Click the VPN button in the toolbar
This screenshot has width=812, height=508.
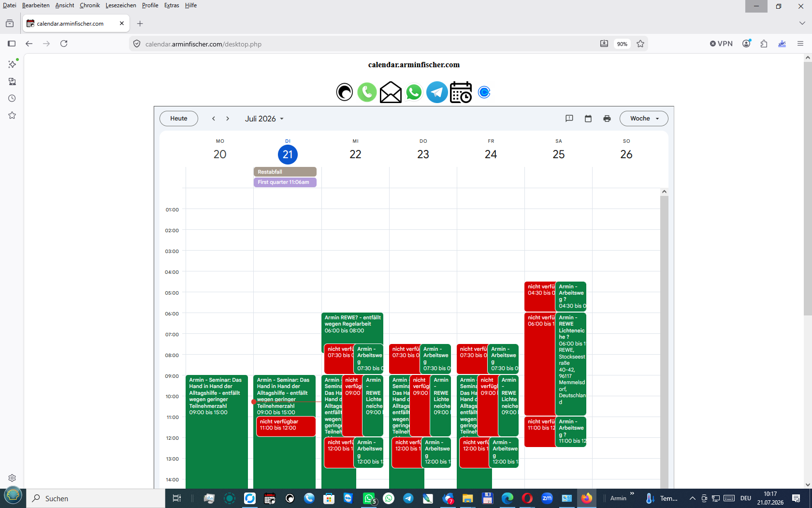(721, 44)
